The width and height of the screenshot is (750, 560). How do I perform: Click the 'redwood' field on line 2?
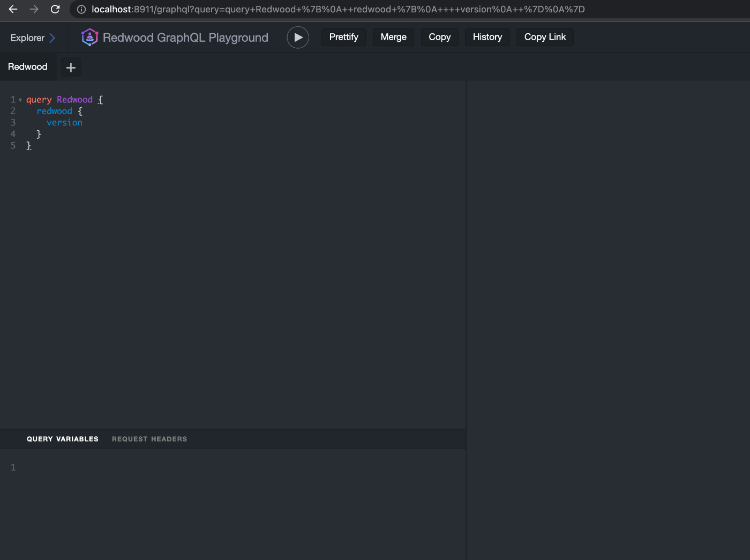click(x=54, y=111)
